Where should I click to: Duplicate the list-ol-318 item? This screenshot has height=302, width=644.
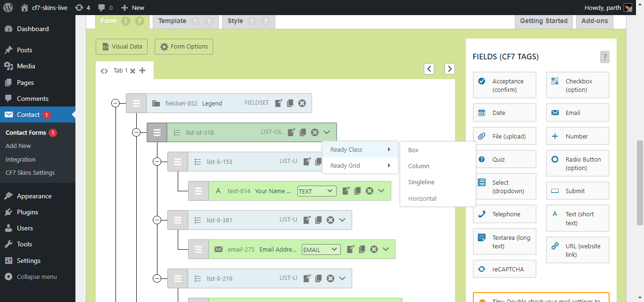pyautogui.click(x=303, y=132)
